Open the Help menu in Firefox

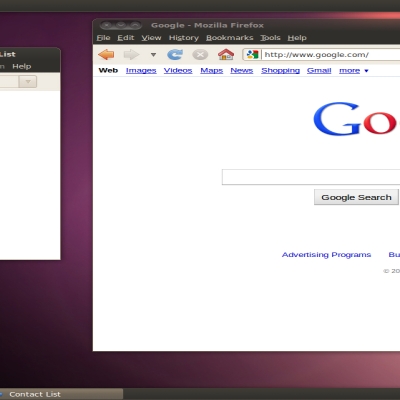pyautogui.click(x=297, y=38)
